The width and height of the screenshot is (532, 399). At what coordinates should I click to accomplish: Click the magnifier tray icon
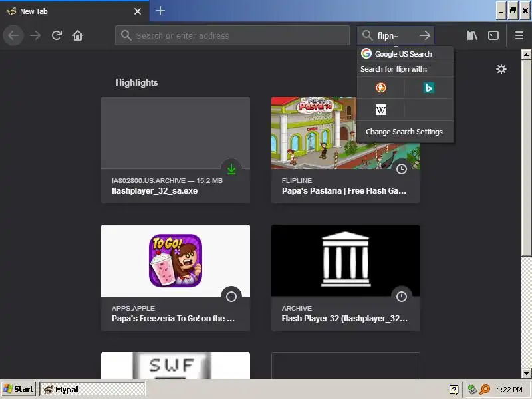coord(485,390)
